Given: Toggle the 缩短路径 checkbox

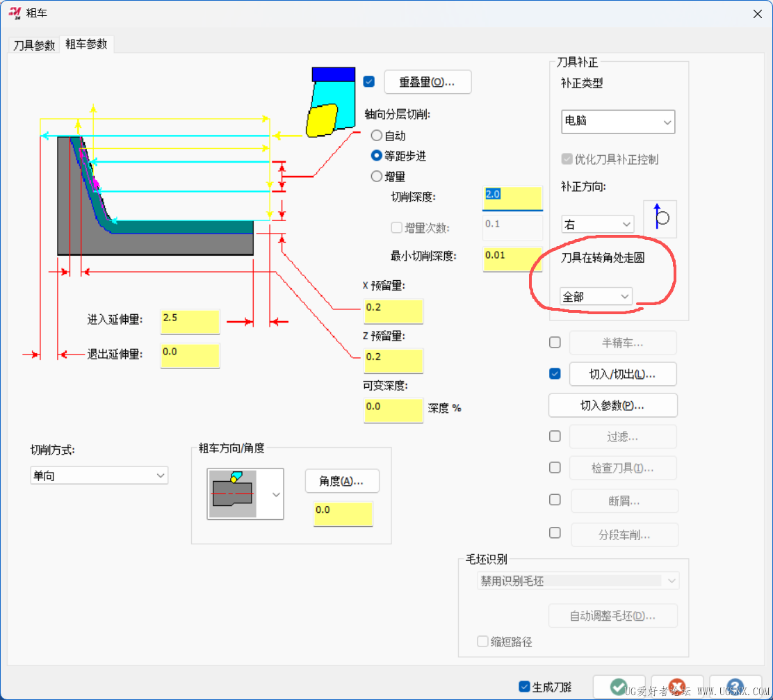Looking at the screenshot, I should (482, 642).
